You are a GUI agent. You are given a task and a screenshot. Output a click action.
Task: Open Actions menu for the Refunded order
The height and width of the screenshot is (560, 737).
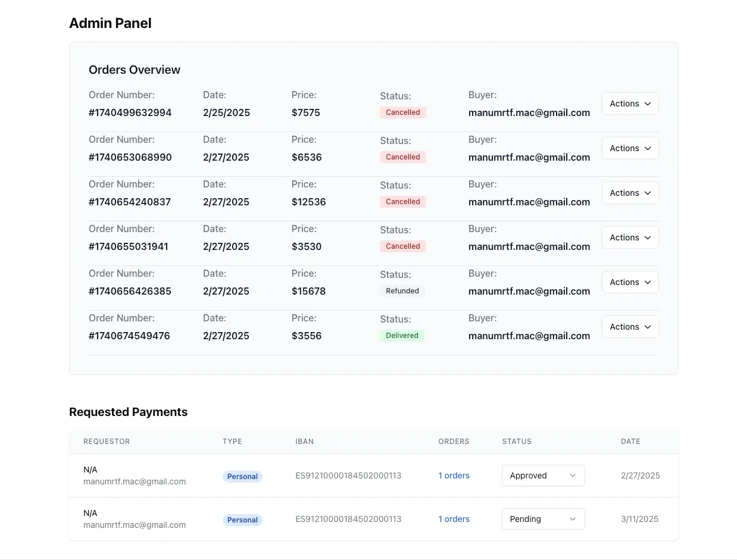coord(630,282)
